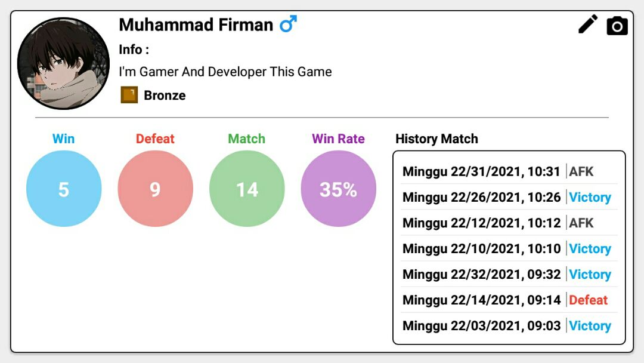Viewport: 644px width, 363px height.
Task: Click the purple Win Rate circle
Action: coord(338,189)
